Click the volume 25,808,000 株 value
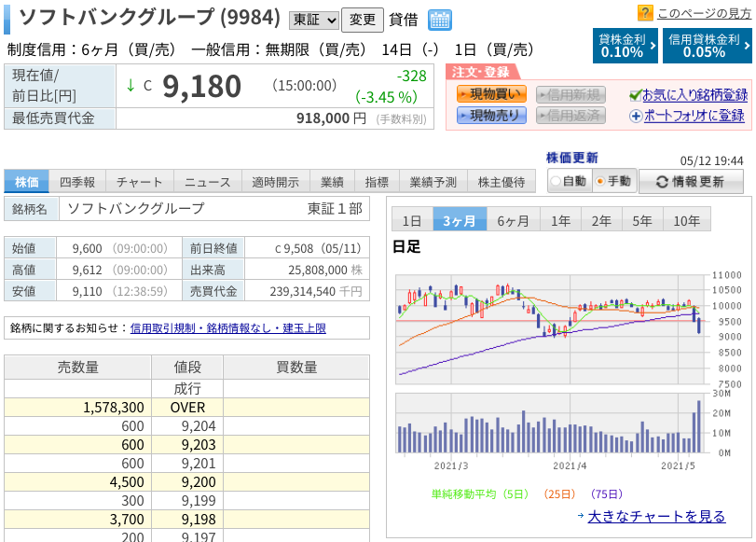Screen dimensions: 756x542 point(325,270)
